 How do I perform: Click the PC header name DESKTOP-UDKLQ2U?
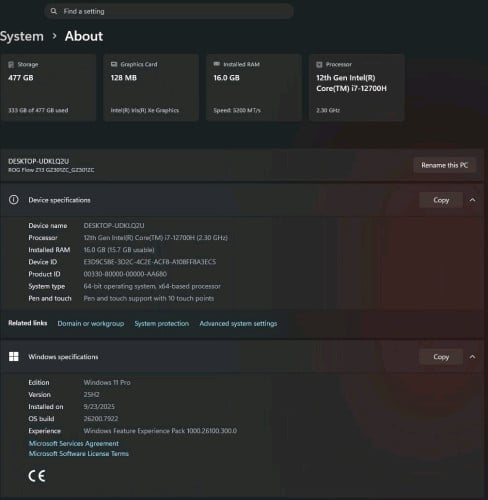pos(39,161)
